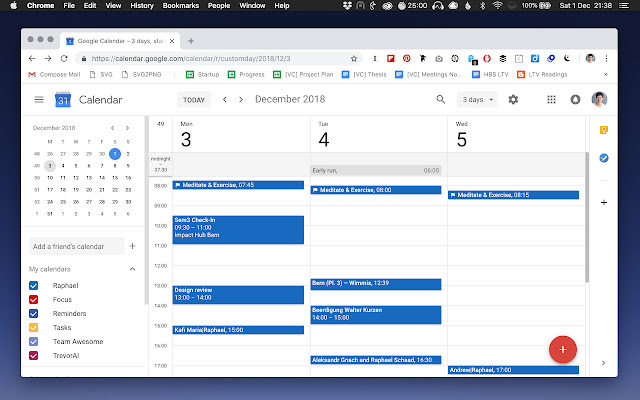
Task: Open the notifications bell icon
Action: (575, 100)
